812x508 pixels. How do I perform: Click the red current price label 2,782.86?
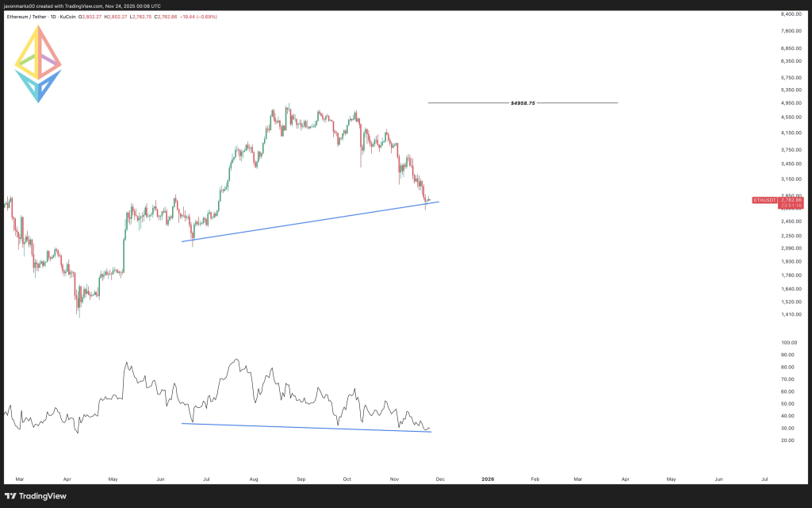click(790, 200)
